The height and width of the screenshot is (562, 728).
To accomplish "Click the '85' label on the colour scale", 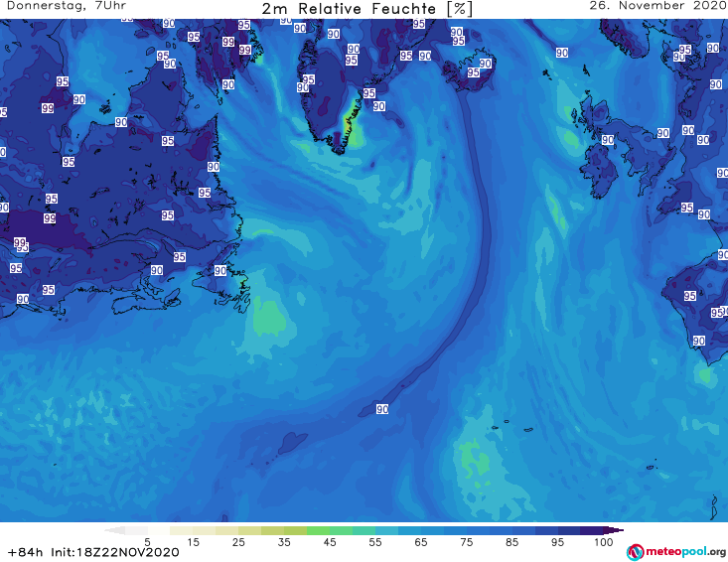I will point(512,542).
